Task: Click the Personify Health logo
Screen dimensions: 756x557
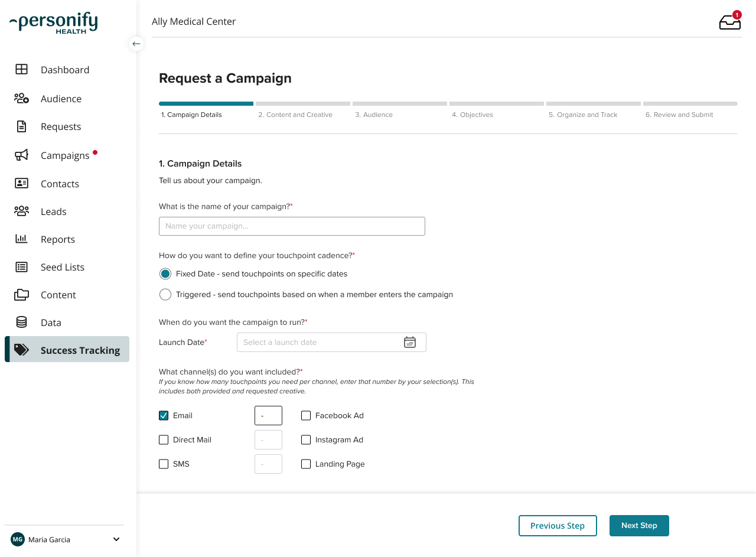Action: (x=54, y=23)
